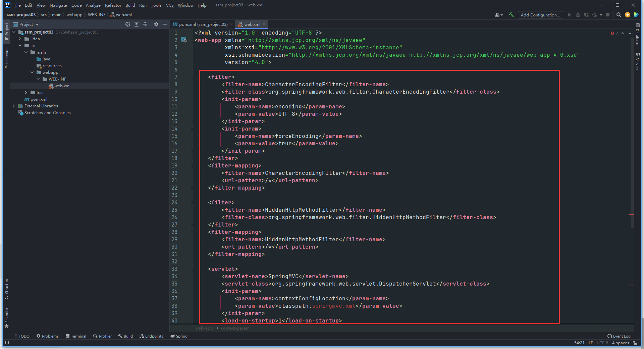
Task: Click the Debug bug icon in toolbar
Action: 578,15
